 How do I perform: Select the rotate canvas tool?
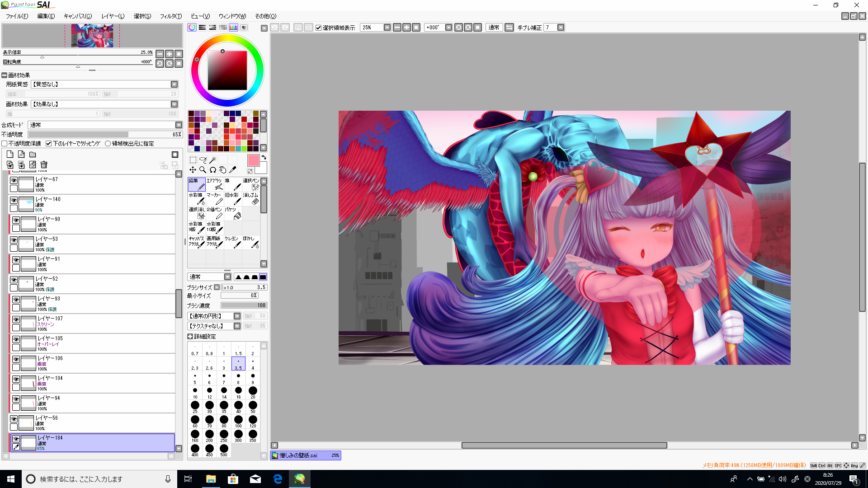click(x=212, y=170)
